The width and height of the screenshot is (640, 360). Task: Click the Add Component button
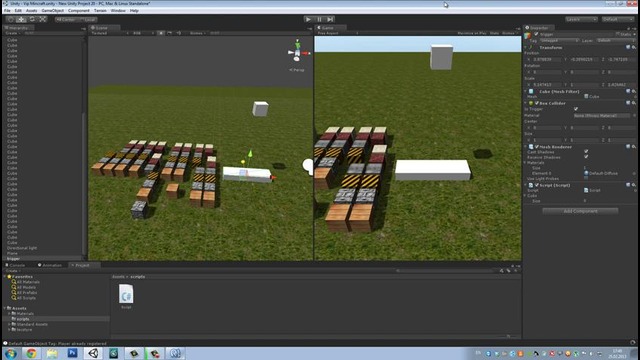580,211
